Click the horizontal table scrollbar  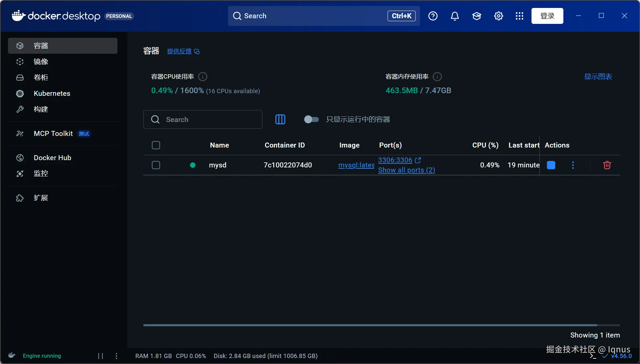point(370,325)
